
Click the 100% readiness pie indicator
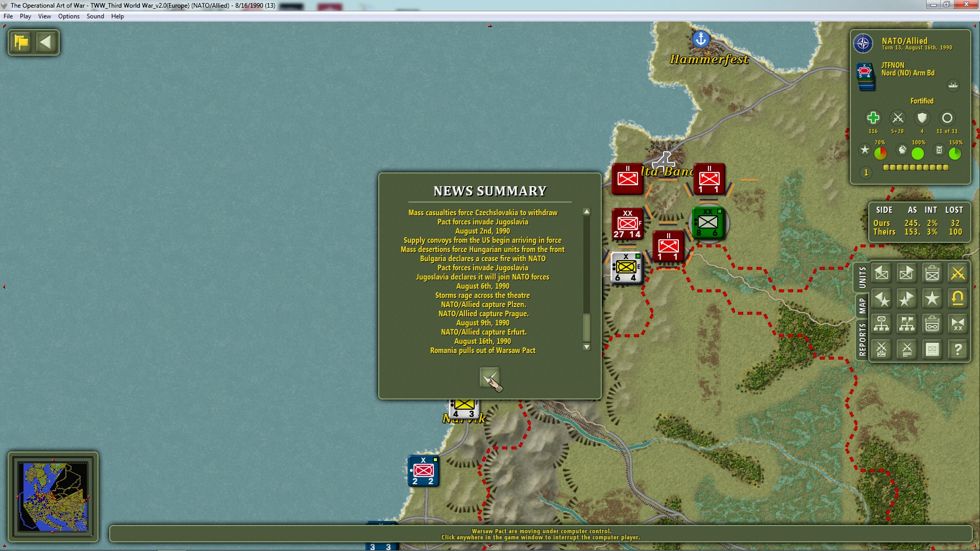click(918, 153)
